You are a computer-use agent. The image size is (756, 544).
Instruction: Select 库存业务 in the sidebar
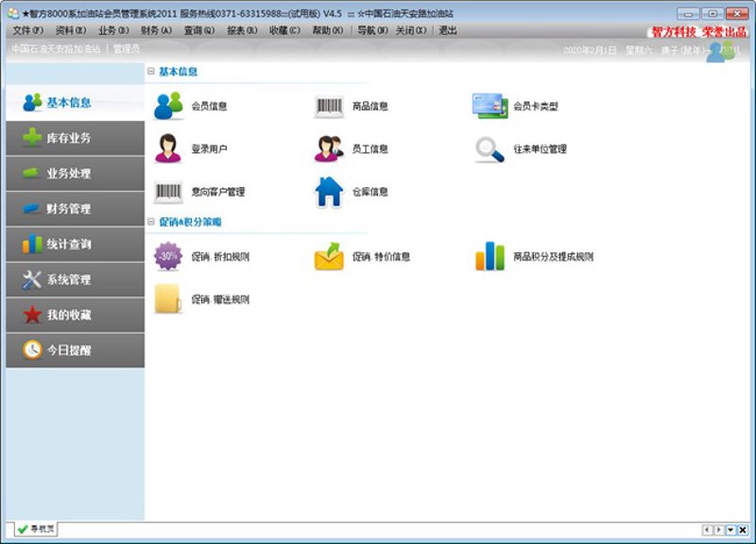click(x=76, y=138)
